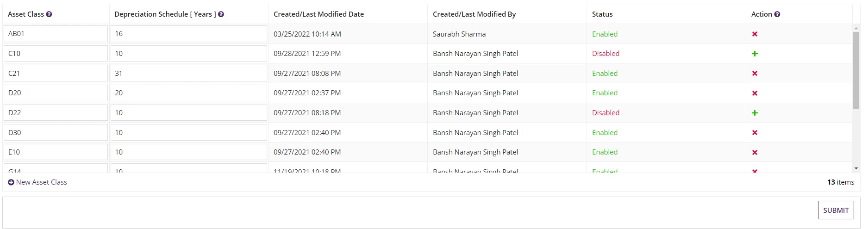868x229 pixels.
Task: Disable asset class AB01 with red X
Action: [x=755, y=34]
